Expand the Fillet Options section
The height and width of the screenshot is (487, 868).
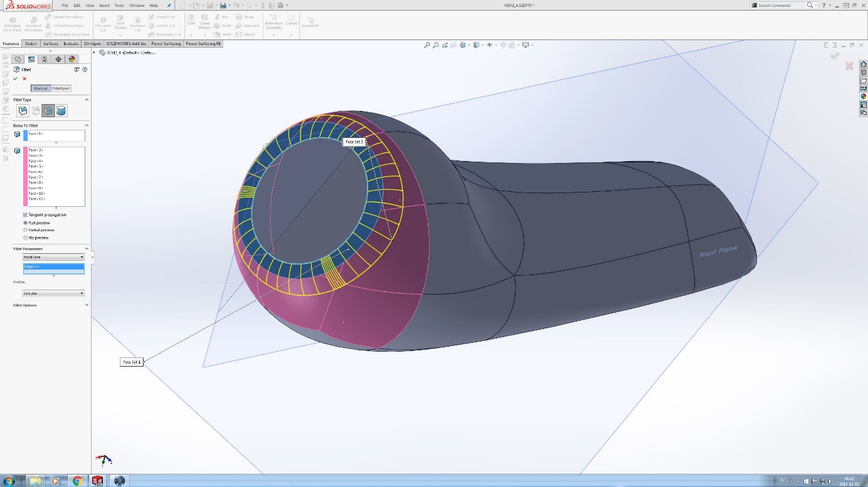pos(24,305)
